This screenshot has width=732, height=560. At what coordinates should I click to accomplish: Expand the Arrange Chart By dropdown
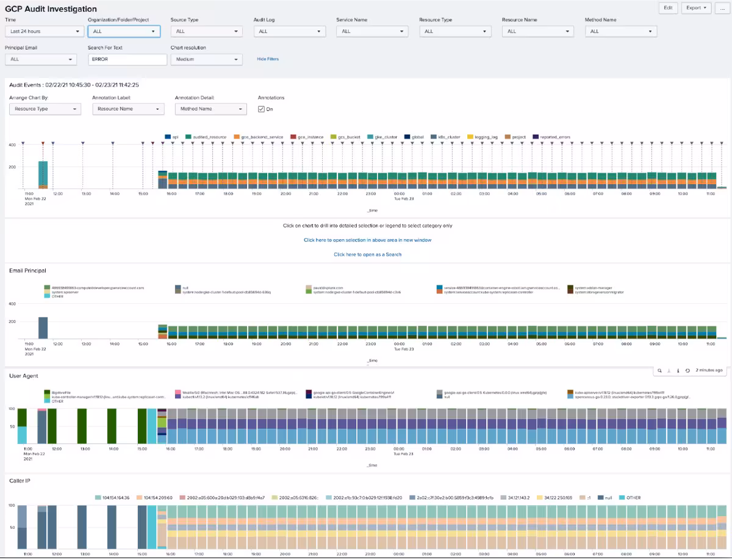point(45,109)
